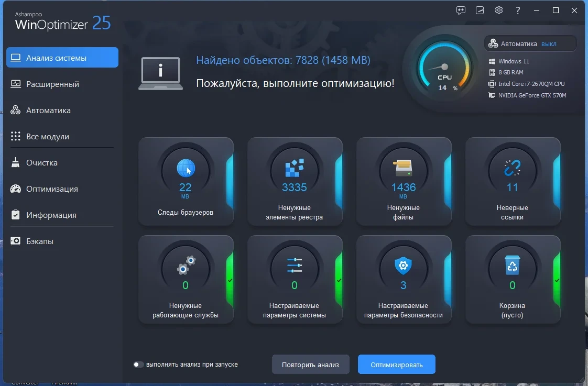This screenshot has height=386, width=588.
Task: Click the laptop info icon
Action: click(160, 73)
